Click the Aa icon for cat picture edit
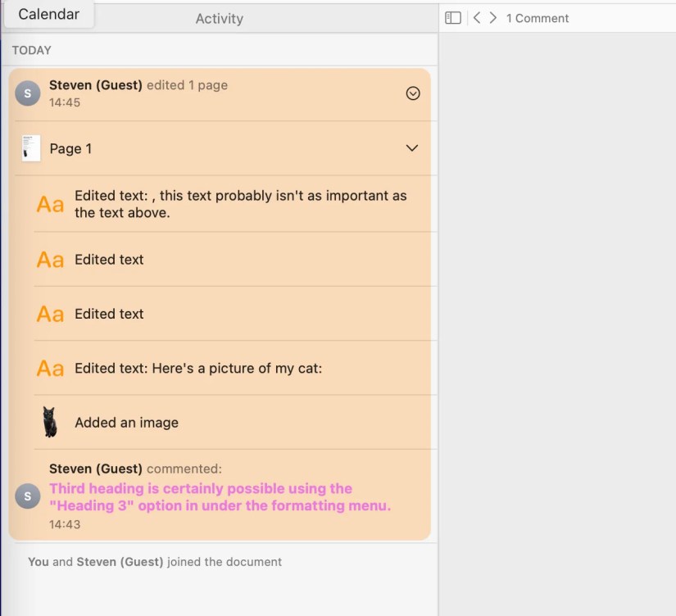 click(50, 369)
